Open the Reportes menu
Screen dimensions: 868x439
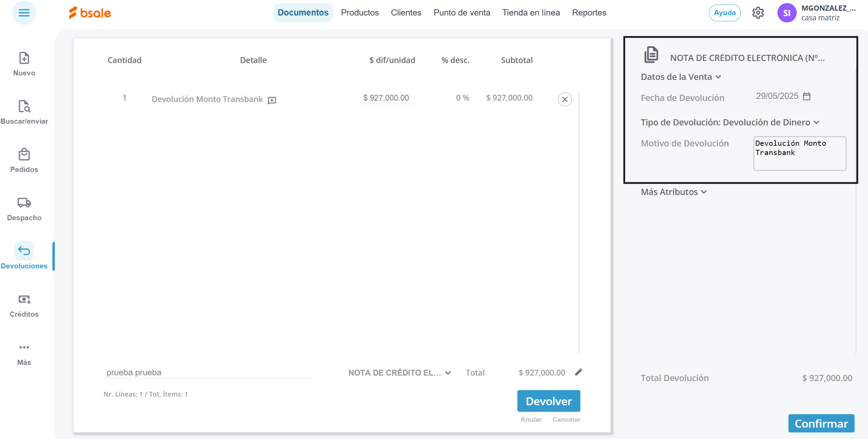click(x=589, y=13)
